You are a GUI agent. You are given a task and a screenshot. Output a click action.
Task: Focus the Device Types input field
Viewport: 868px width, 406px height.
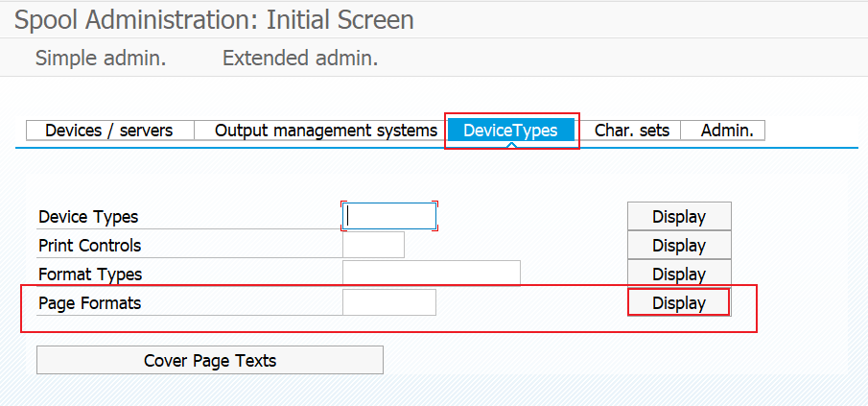[389, 216]
